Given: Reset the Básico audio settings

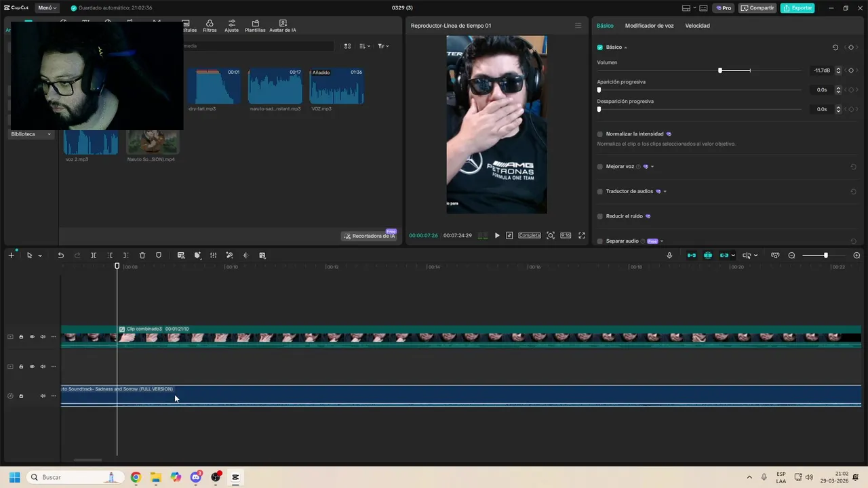Looking at the screenshot, I should 835,47.
